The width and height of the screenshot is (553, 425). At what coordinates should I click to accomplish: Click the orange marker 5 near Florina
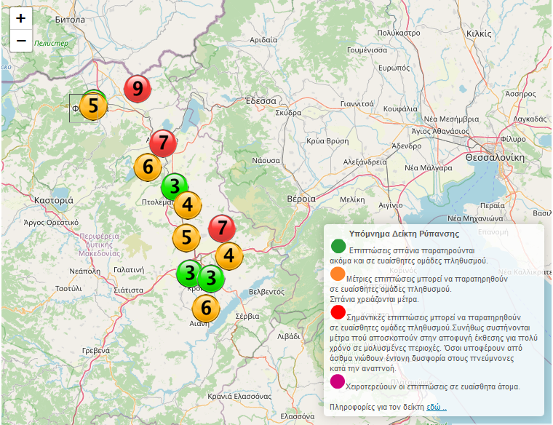coord(93,106)
